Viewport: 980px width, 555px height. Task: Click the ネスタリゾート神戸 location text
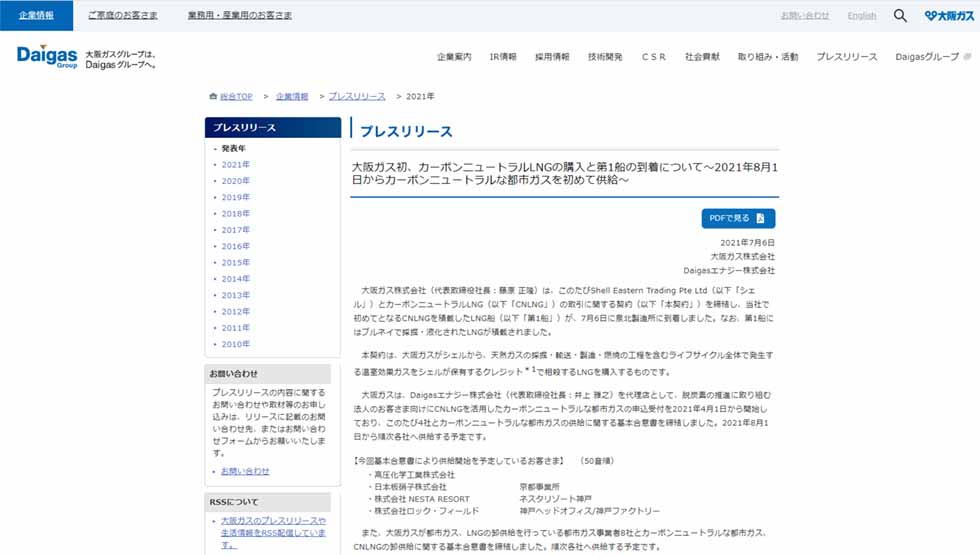[556, 499]
